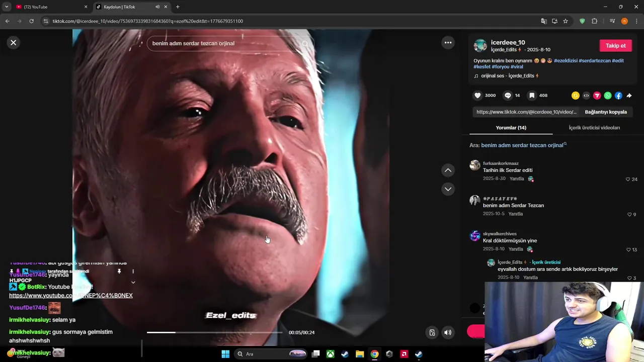
Task: Click the address bar URL
Action: point(148,21)
